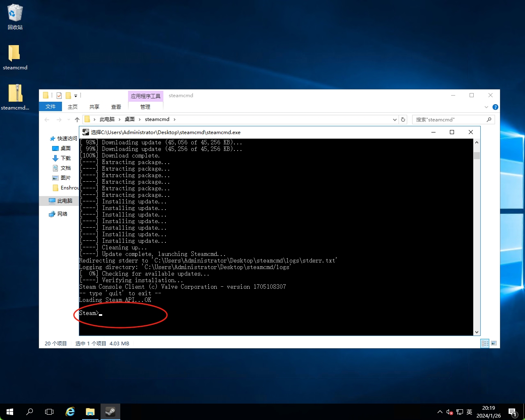
Task: Minimize the steamcmd.exe console window
Action: [x=433, y=132]
